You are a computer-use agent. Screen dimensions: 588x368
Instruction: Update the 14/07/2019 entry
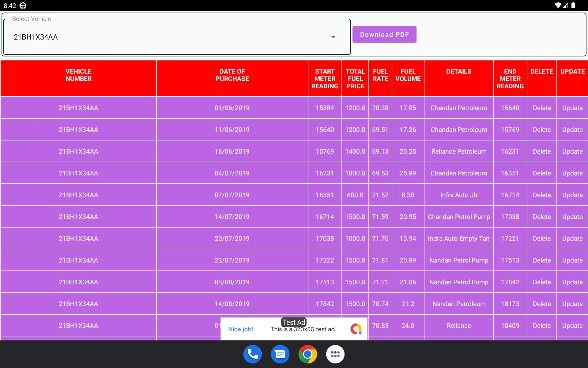pos(572,217)
